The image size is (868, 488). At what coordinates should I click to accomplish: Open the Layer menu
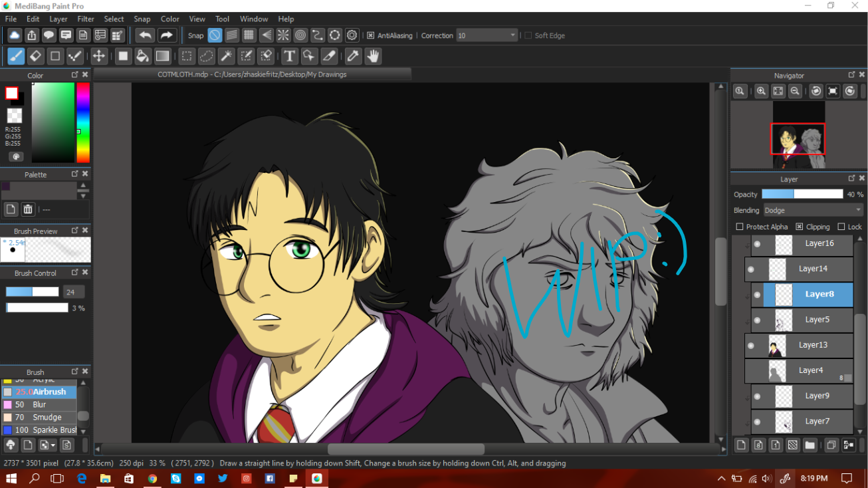(58, 19)
